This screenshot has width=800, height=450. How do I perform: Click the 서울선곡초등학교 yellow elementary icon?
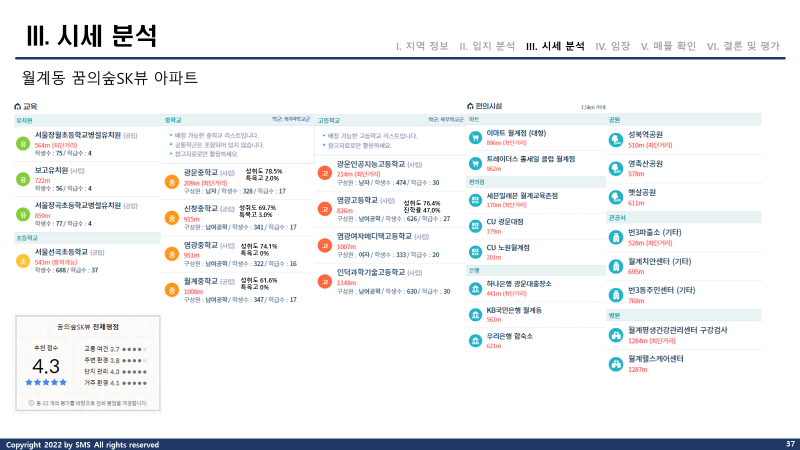(x=23, y=261)
